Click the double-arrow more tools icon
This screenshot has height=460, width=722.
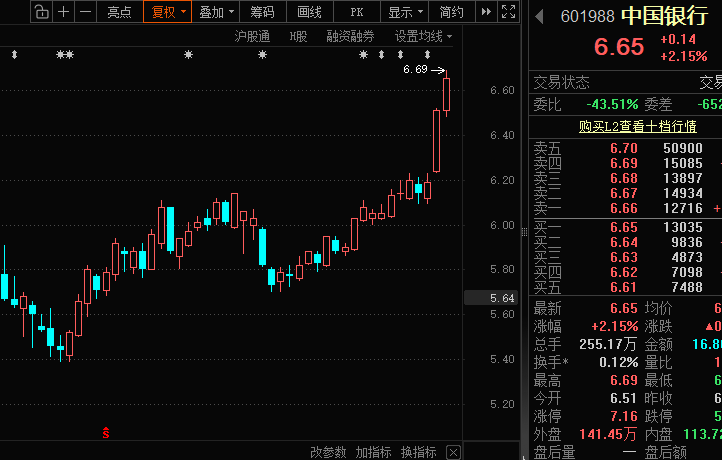point(486,12)
